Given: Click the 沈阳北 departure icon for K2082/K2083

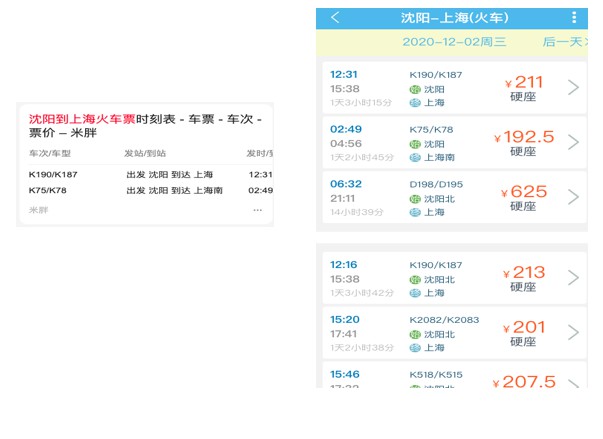Looking at the screenshot, I should click(x=415, y=334).
